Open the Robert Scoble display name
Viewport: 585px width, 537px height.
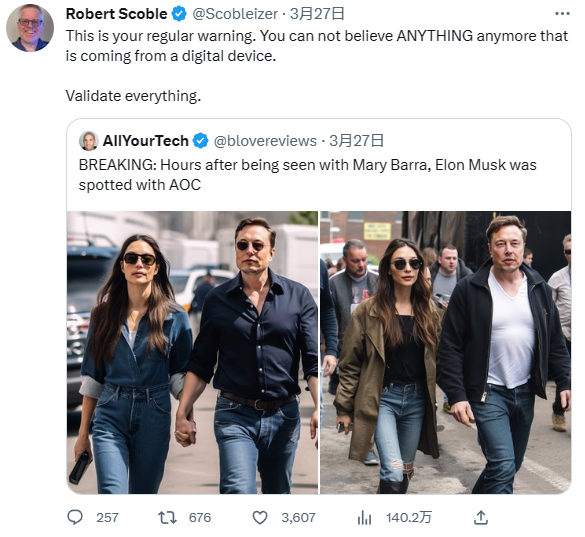(116, 14)
